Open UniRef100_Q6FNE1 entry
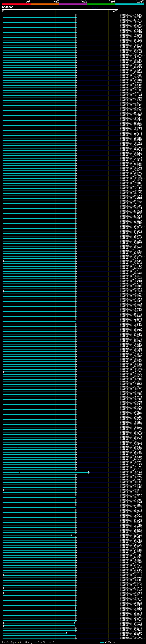Image resolution: width=146 pixels, height=644 pixels. [131, 540]
